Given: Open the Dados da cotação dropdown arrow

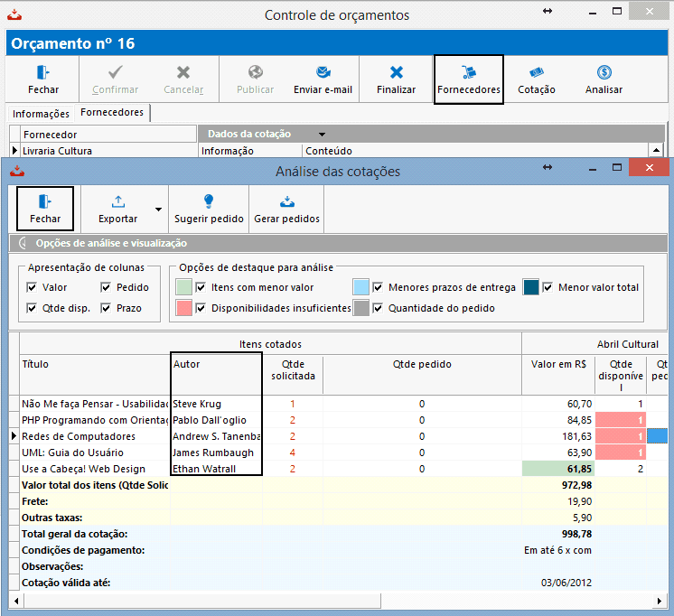Looking at the screenshot, I should tap(322, 134).
